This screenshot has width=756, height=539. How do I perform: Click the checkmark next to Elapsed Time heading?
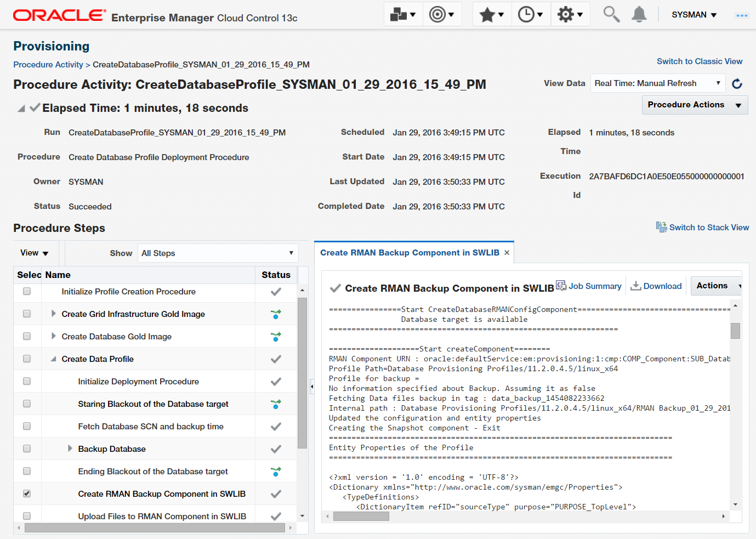35,107
